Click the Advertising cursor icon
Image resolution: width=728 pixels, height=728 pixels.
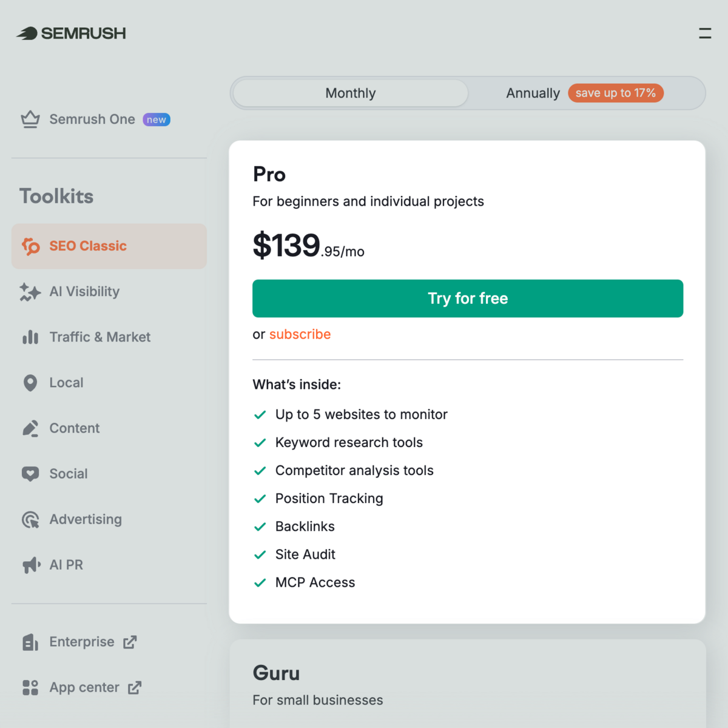[x=30, y=519]
